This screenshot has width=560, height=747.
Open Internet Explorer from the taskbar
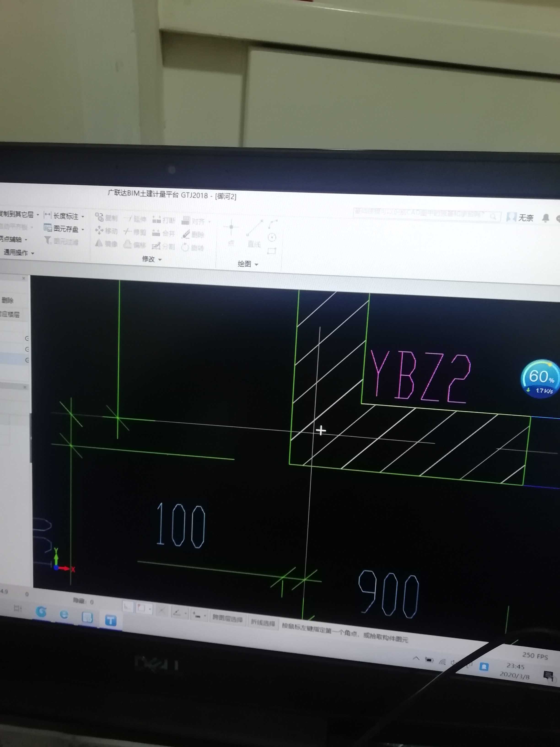pyautogui.click(x=64, y=614)
